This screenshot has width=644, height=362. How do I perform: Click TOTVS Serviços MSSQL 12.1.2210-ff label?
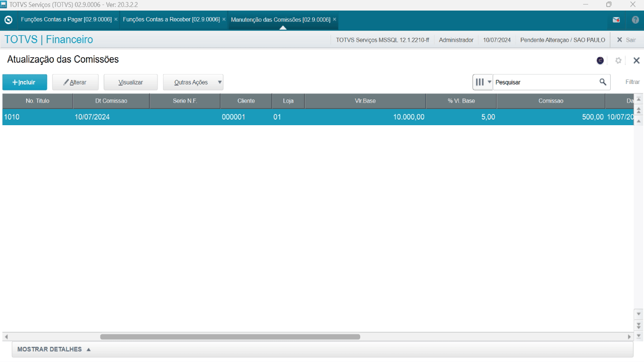click(x=382, y=40)
